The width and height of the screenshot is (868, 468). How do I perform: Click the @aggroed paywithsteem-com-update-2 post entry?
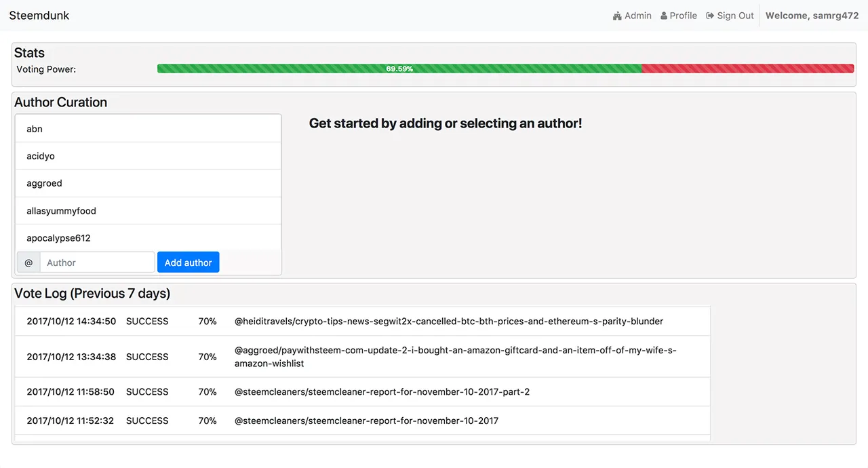456,357
